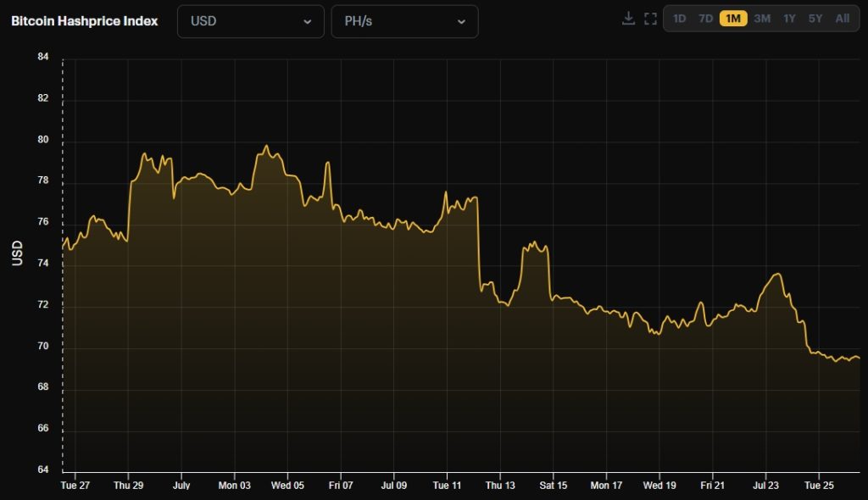Click the 'Tue 27' x-axis label
868x500 pixels.
[75, 486]
